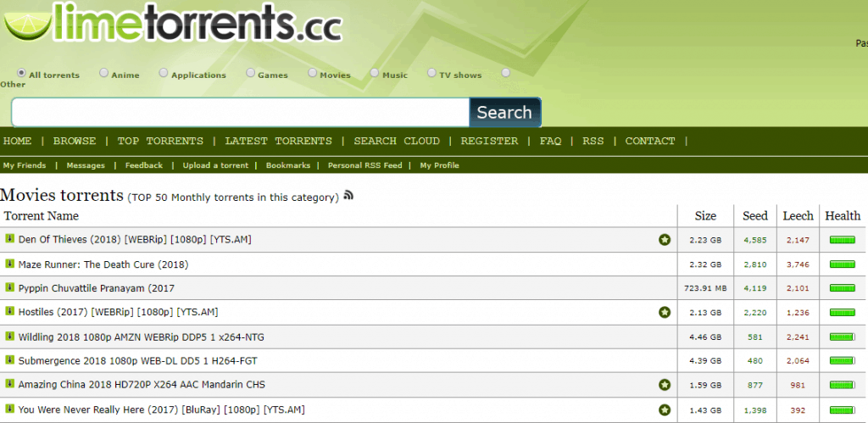Open SEARCH CLOUD in the navigation bar
The height and width of the screenshot is (423, 868).
tap(397, 141)
